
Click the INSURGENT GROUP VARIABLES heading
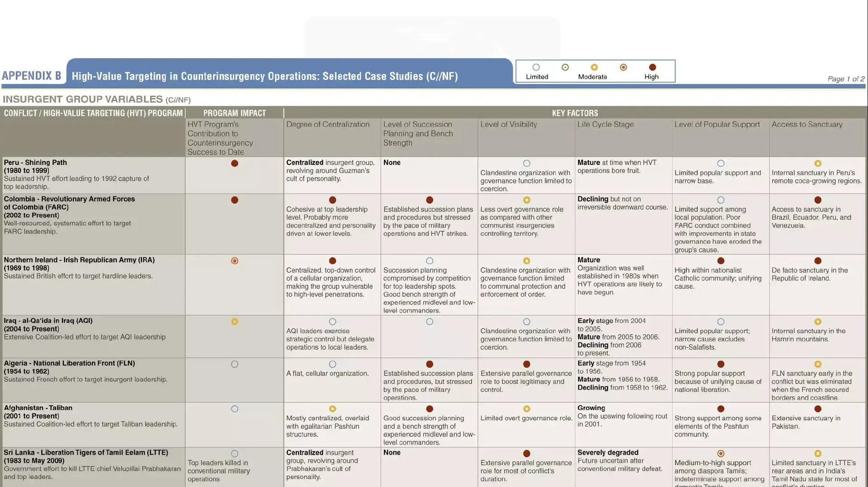(96, 99)
